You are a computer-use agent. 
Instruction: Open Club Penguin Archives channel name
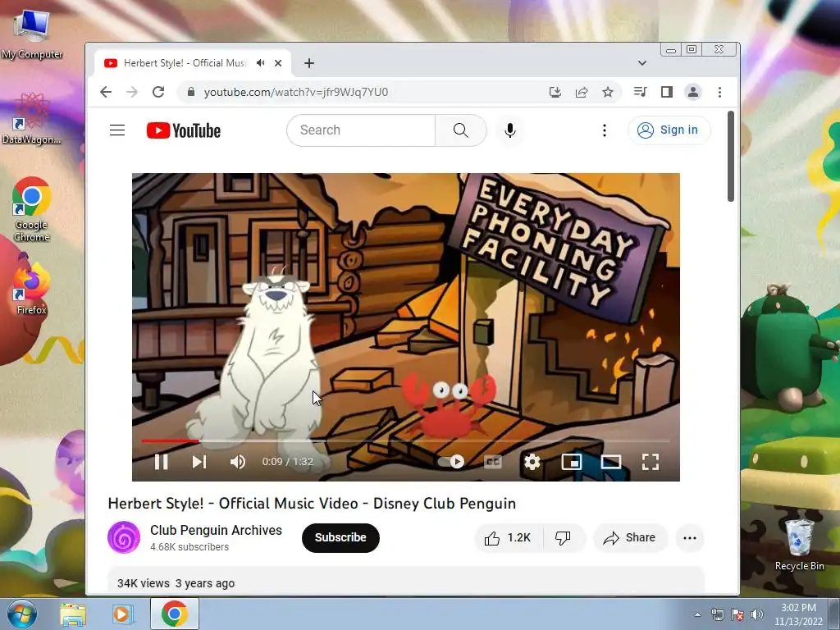pyautogui.click(x=216, y=530)
